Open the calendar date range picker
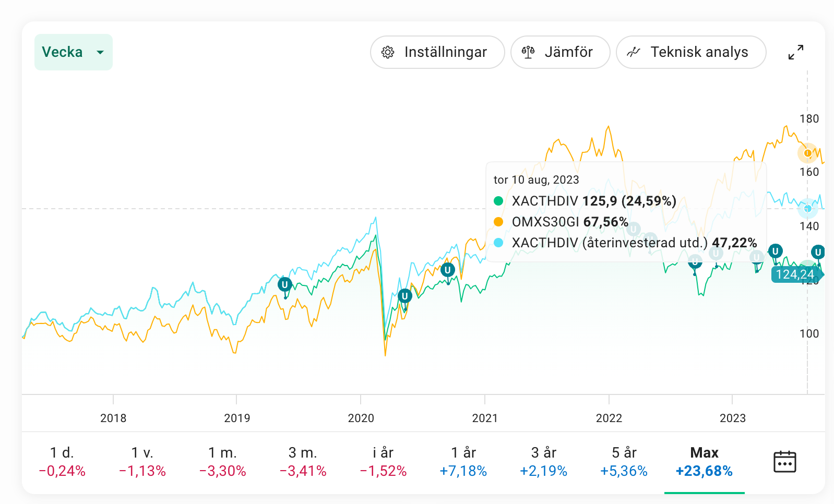Screen dimensions: 834x504 [784, 462]
